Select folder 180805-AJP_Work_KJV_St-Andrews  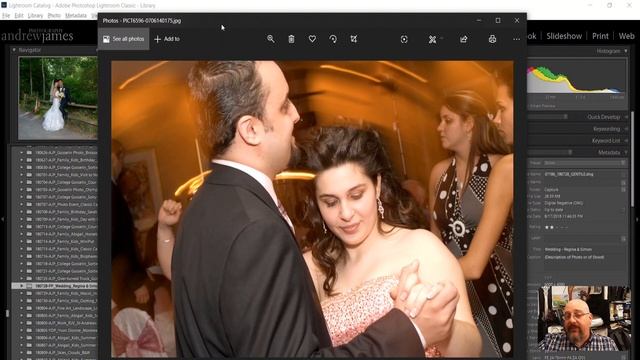(x=66, y=323)
